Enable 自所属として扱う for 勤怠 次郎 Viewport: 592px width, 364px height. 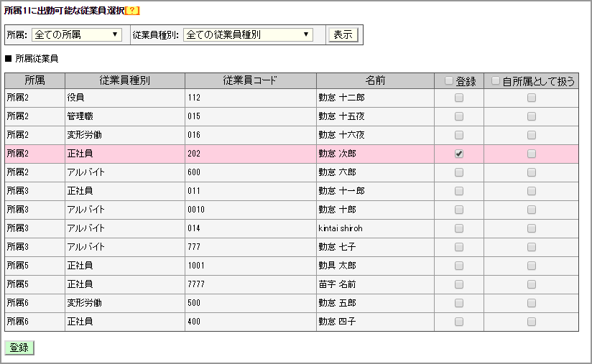pyautogui.click(x=532, y=154)
